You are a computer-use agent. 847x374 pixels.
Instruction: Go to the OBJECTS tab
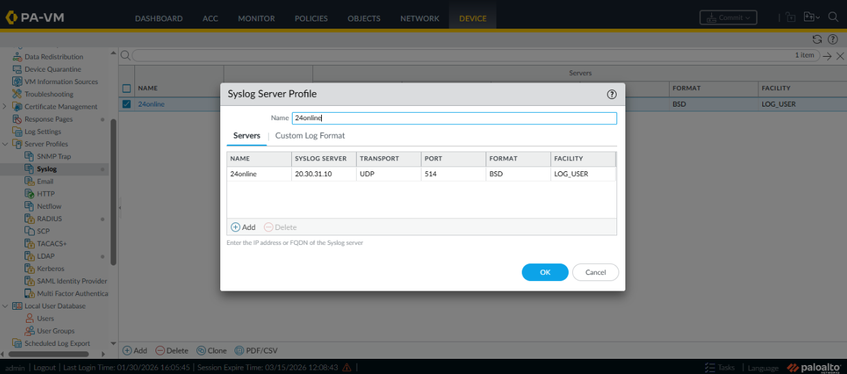[364, 18]
